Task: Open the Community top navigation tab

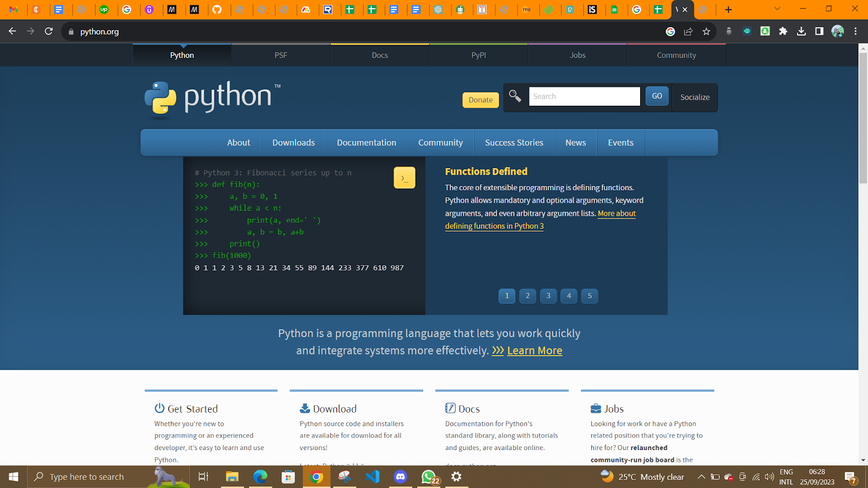Action: pos(676,55)
